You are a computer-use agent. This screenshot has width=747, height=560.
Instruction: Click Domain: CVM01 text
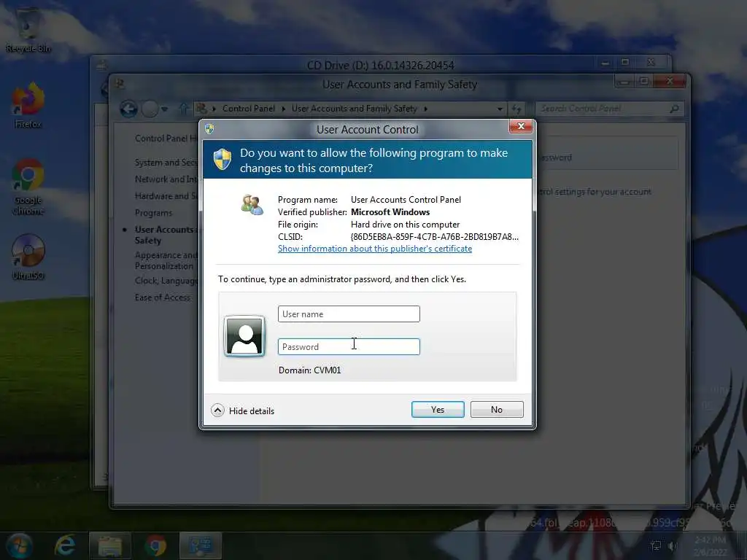click(x=309, y=370)
